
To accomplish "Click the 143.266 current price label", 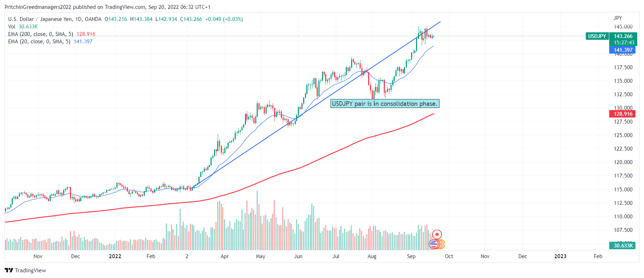I will tap(623, 36).
